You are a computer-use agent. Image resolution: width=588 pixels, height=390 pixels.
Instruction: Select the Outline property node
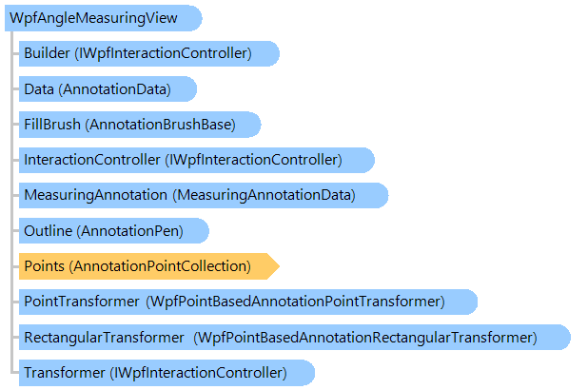(114, 230)
